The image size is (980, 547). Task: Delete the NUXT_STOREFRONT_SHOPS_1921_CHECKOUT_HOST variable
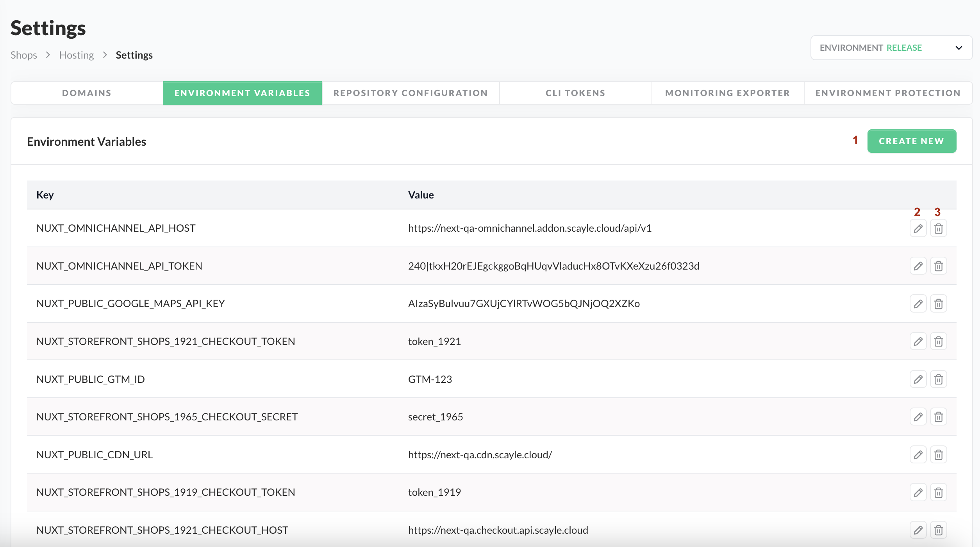click(938, 530)
